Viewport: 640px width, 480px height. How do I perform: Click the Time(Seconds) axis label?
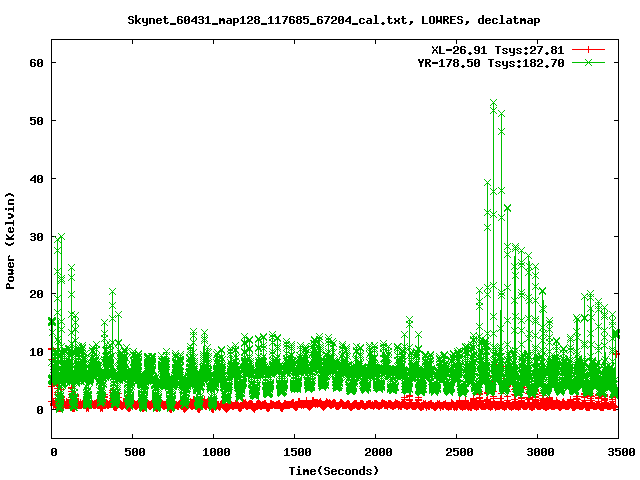pos(333,471)
